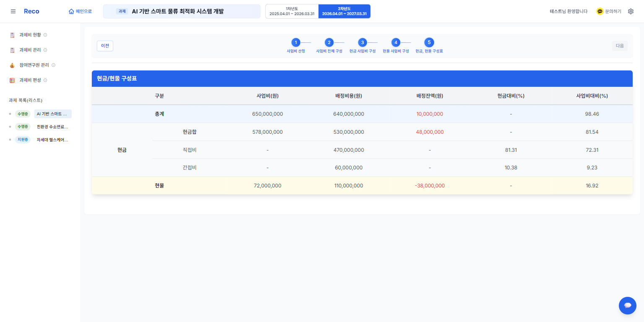Open 참여연구원 관리 menu
This screenshot has height=322, width=644.
tap(34, 65)
